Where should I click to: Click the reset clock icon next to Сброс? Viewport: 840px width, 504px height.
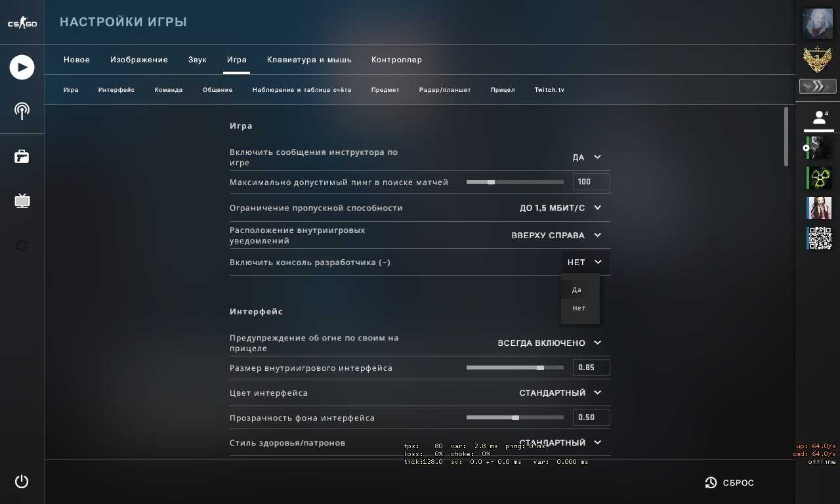[x=711, y=483]
